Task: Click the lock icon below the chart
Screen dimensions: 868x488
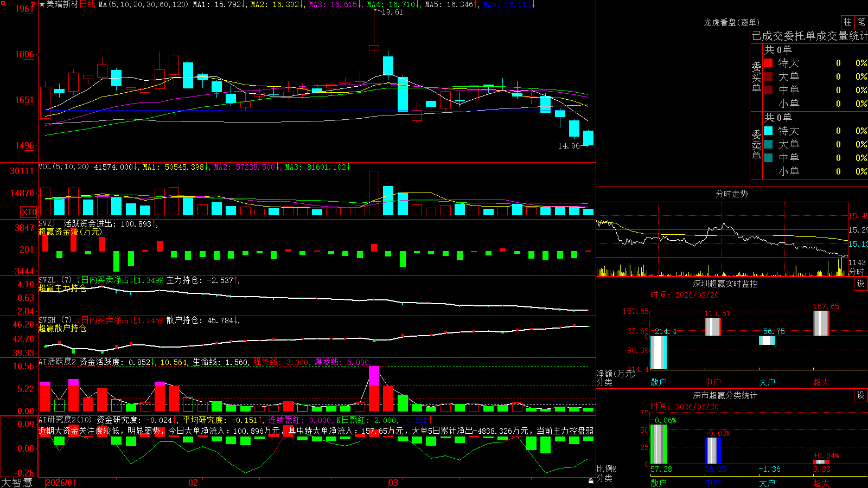Action: point(591,481)
